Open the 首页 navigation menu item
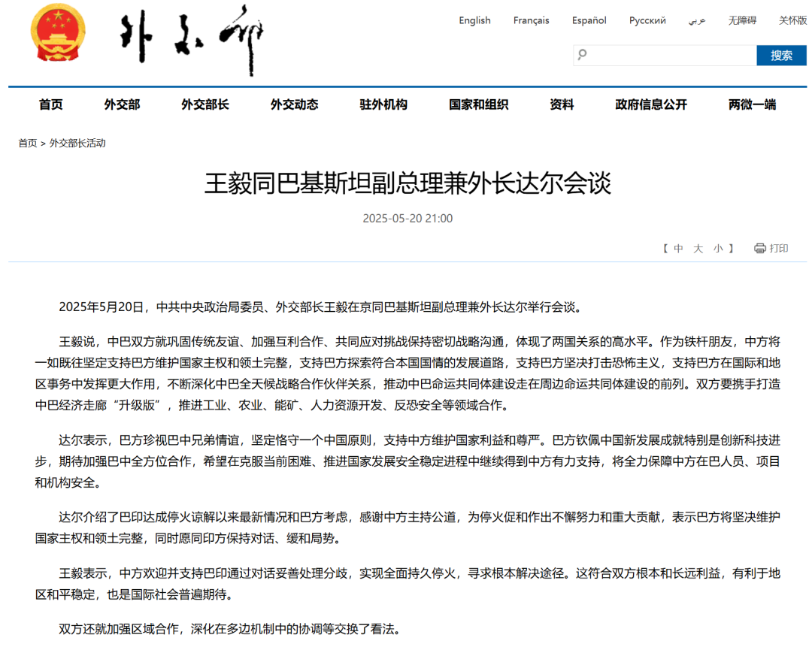The height and width of the screenshot is (662, 812). point(51,104)
